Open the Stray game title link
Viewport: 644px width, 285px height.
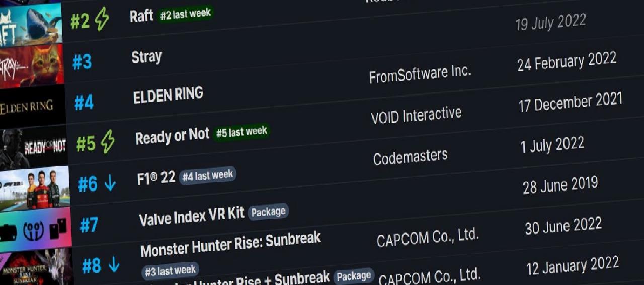point(146,57)
